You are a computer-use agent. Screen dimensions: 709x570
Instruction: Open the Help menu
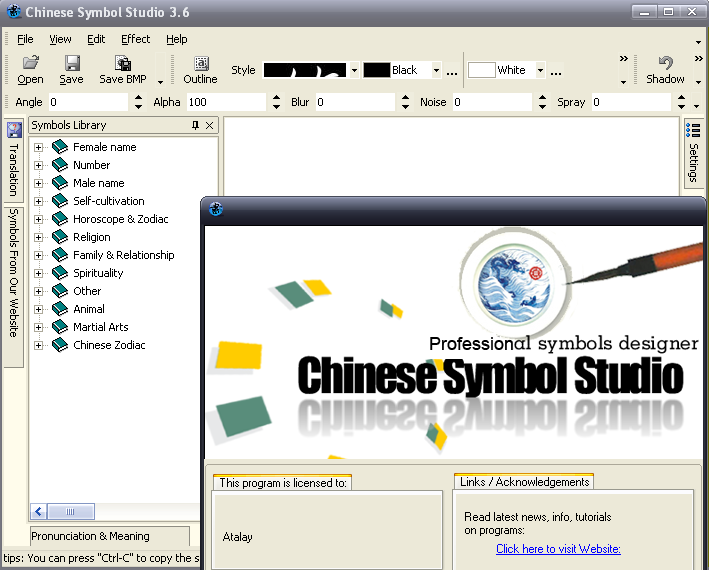177,39
